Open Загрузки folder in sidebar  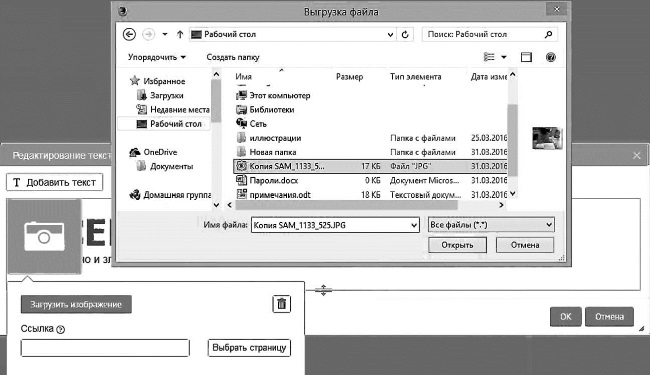tap(160, 95)
